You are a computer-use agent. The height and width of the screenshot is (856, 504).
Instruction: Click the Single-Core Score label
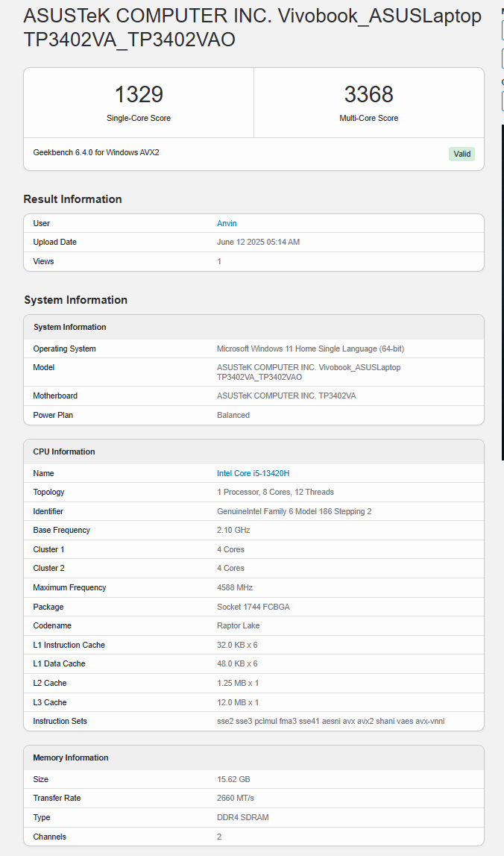click(139, 118)
